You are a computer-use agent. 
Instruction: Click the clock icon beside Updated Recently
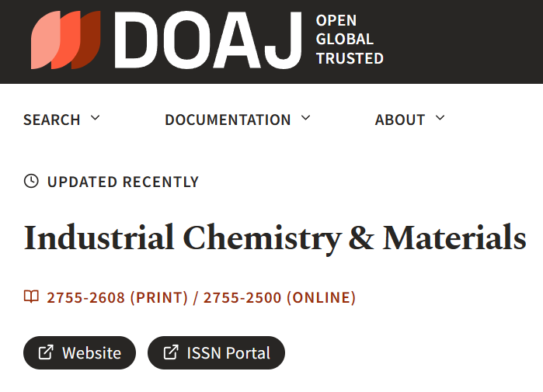click(31, 182)
